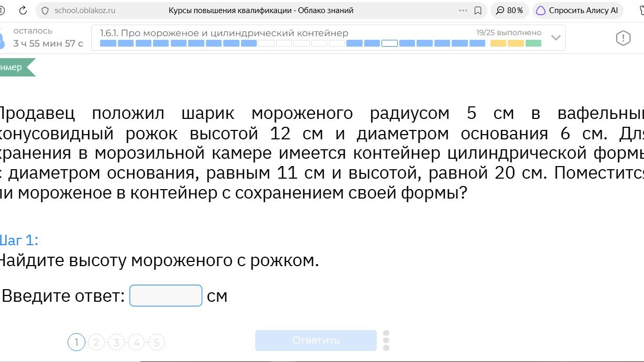This screenshot has height=362, width=644.
Task: Open the 80% zoom indicator
Action: point(510,10)
